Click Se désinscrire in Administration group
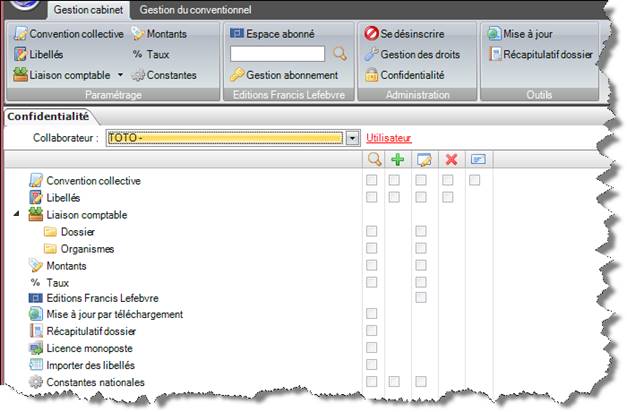This screenshot has width=627, height=412. point(404,34)
